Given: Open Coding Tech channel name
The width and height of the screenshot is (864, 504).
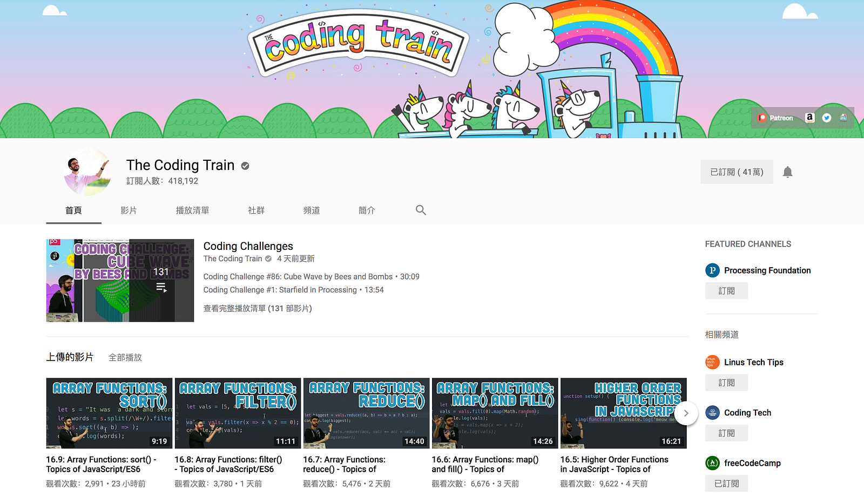Looking at the screenshot, I should click(748, 413).
